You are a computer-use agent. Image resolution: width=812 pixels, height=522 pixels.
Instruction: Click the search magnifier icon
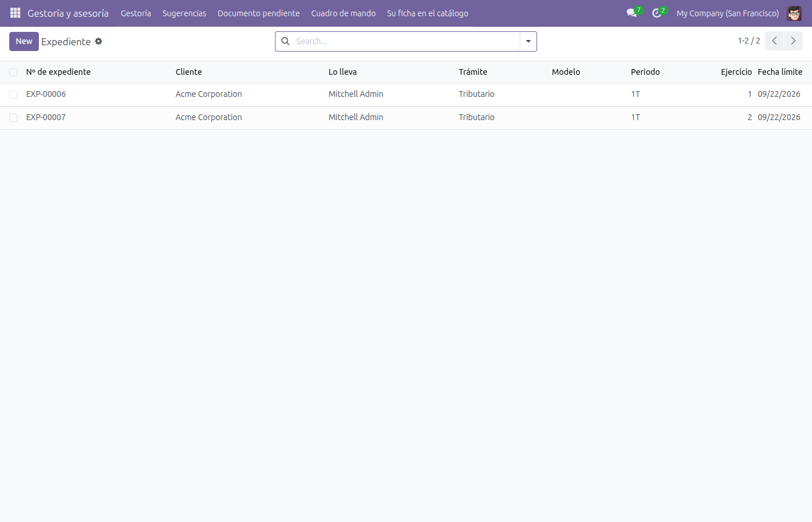[x=285, y=41]
